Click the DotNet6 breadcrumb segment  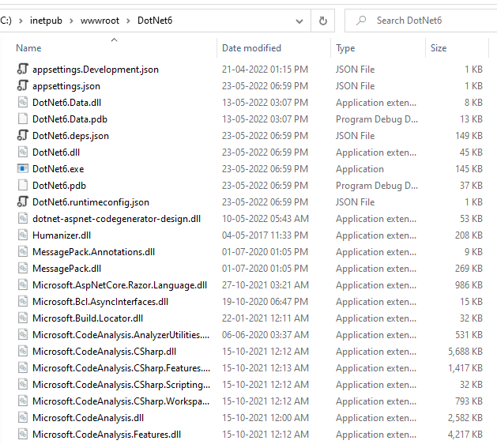(155, 21)
